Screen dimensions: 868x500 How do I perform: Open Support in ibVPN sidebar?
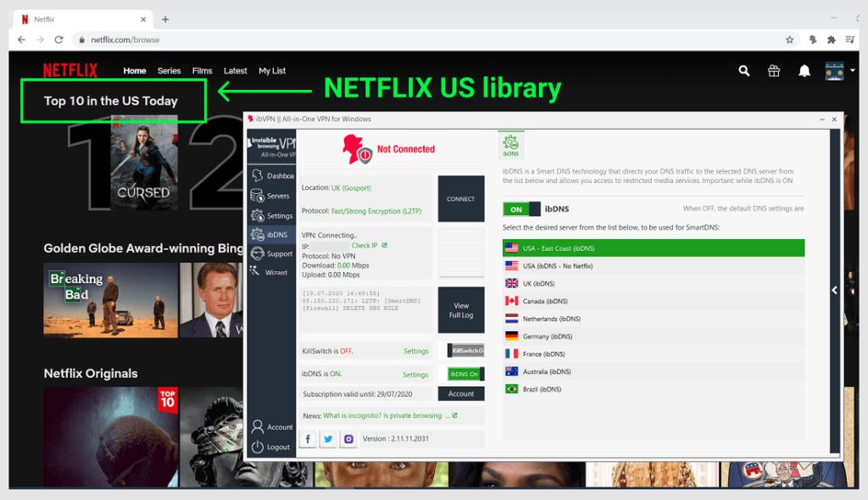coord(272,253)
